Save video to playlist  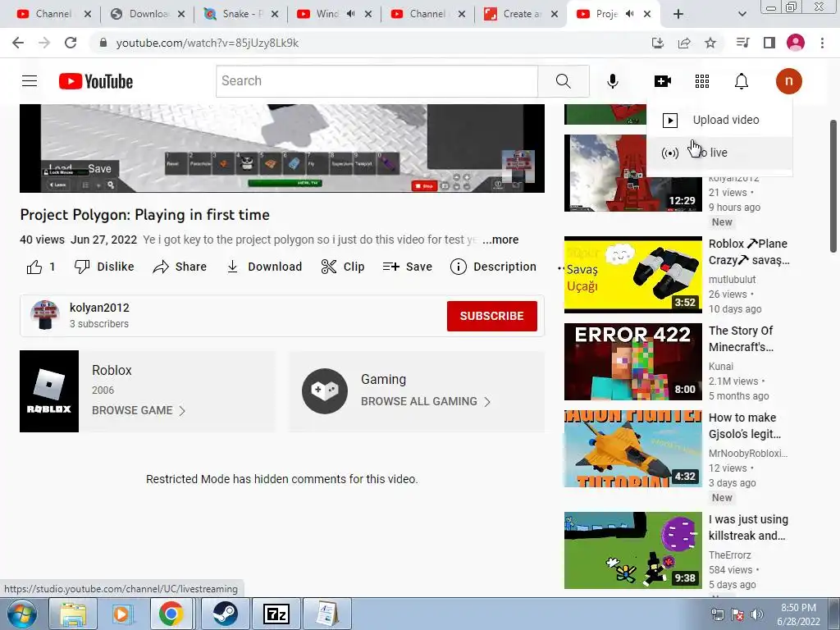(407, 267)
